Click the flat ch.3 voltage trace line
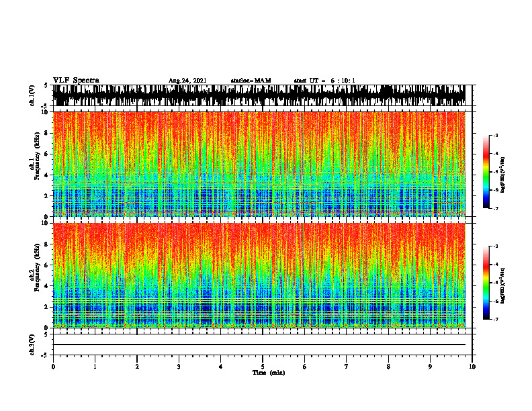Screen dimensions: 532x411 259,345
